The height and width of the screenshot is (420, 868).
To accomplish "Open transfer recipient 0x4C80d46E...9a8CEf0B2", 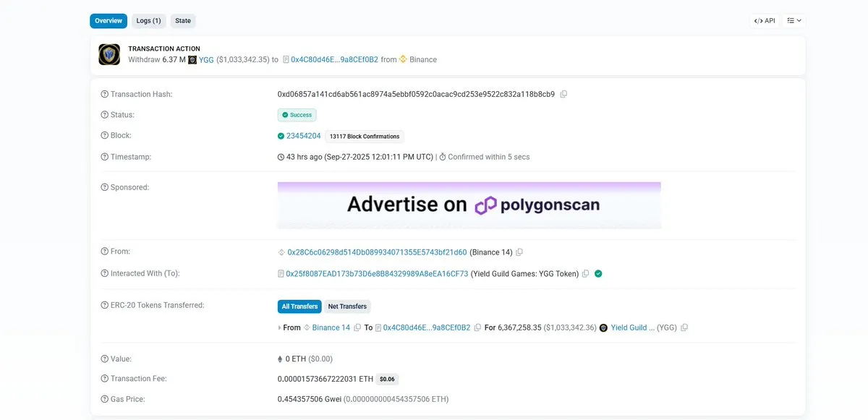I will coord(427,327).
